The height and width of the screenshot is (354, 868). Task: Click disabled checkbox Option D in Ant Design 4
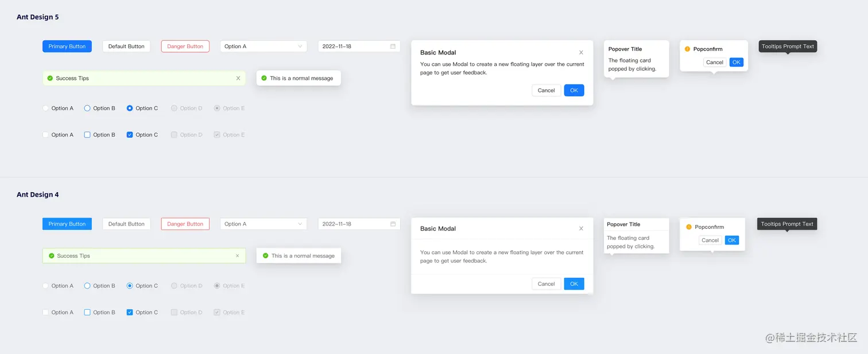174,312
